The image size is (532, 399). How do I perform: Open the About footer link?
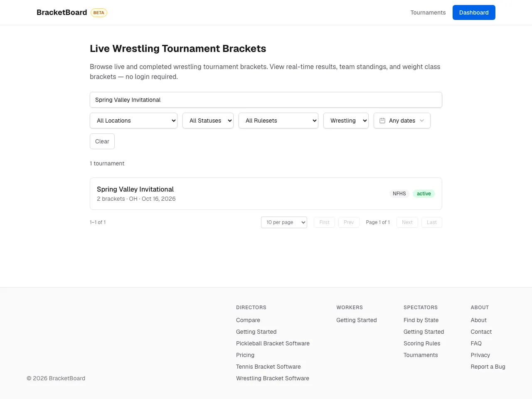coord(479,320)
